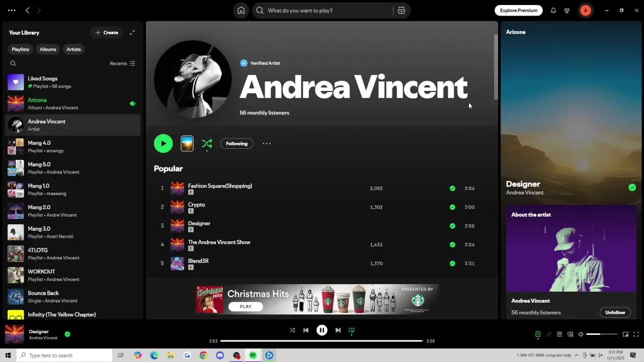Open Liked Songs playlist

pyautogui.click(x=73, y=82)
